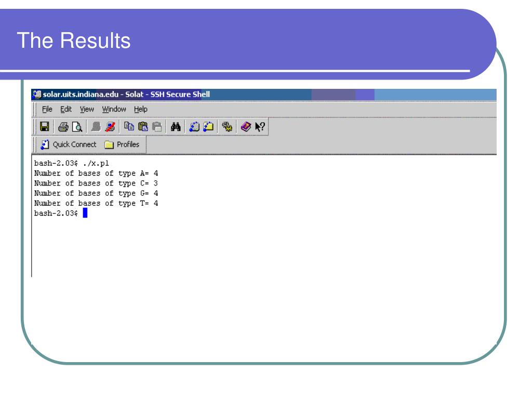Open Print Preview with magnifier page icon
532x399 pixels.
coord(77,127)
